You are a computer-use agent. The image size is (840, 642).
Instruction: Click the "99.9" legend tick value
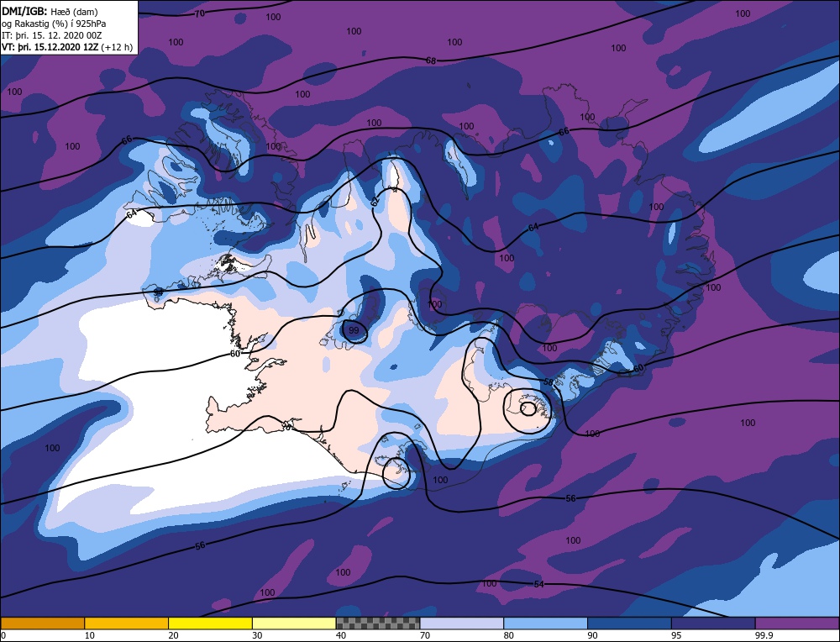[763, 635]
